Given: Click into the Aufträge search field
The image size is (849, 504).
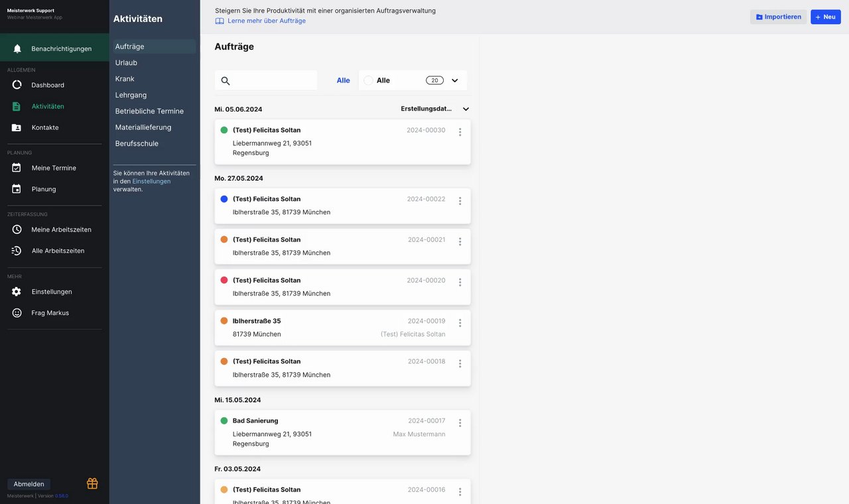Looking at the screenshot, I should 272,81.
